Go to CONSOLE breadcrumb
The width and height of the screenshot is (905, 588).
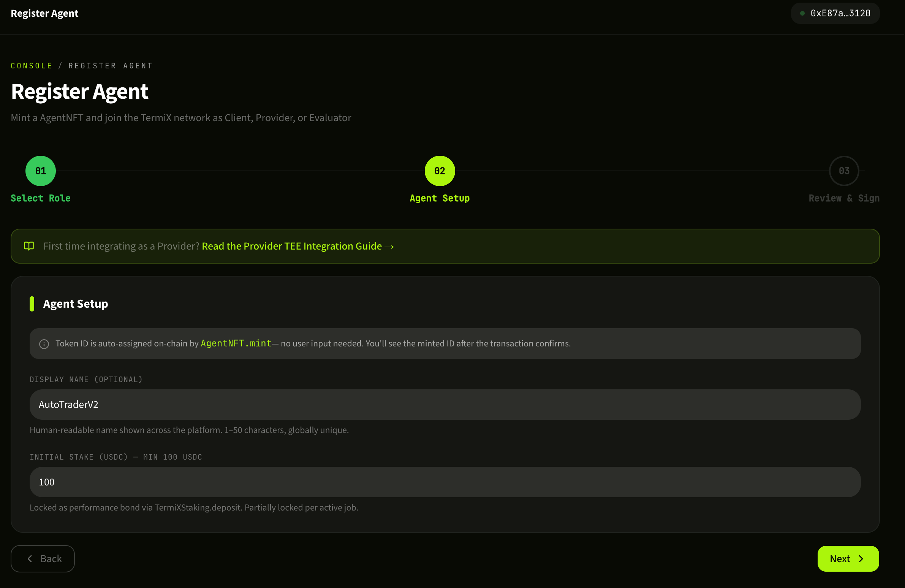(32, 66)
